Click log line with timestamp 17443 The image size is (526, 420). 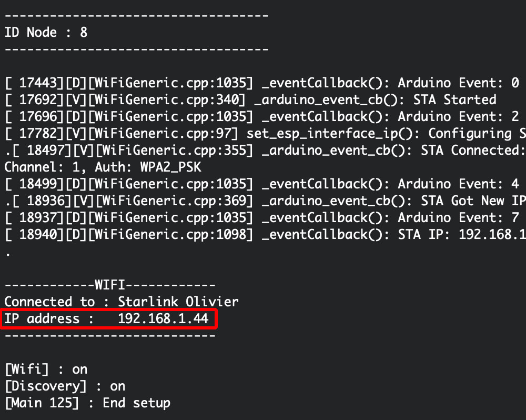262,83
